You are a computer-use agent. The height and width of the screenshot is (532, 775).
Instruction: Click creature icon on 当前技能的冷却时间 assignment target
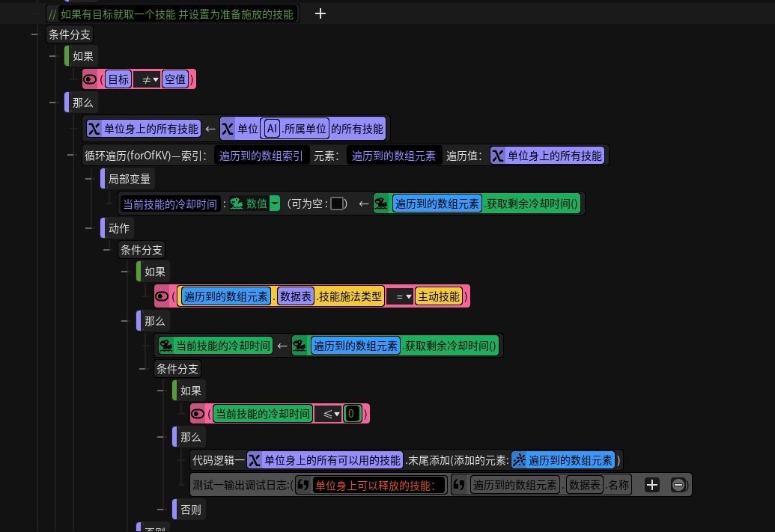(x=166, y=346)
